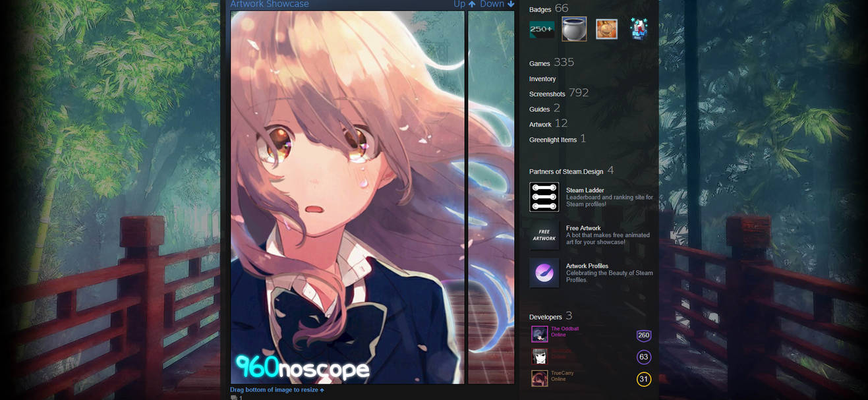Click the Drag bottom of image to resize handle

277,390
